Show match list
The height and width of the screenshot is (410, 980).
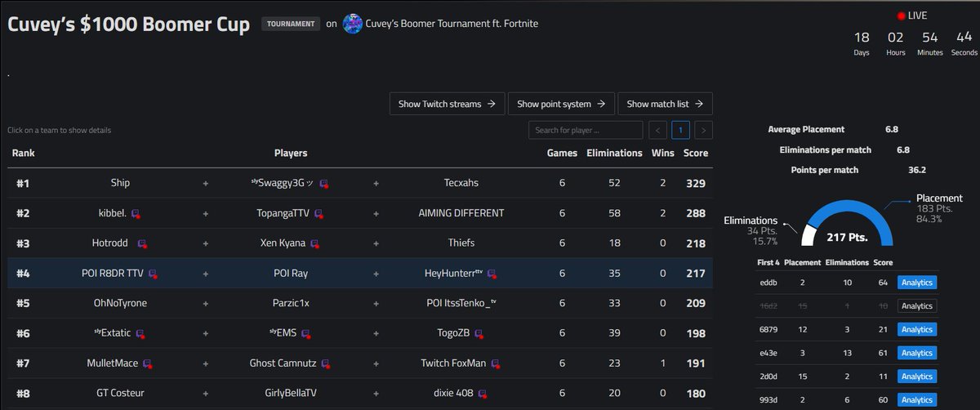pyautogui.click(x=666, y=104)
